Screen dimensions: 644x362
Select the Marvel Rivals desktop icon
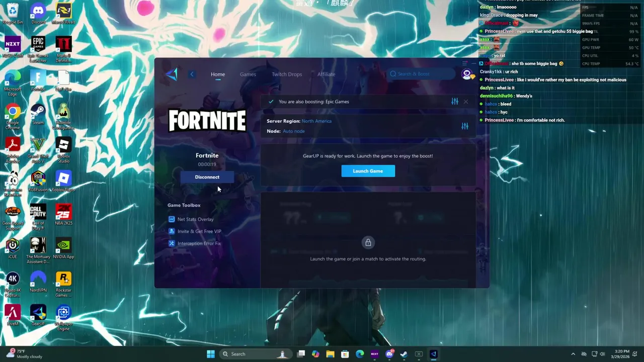click(x=63, y=14)
